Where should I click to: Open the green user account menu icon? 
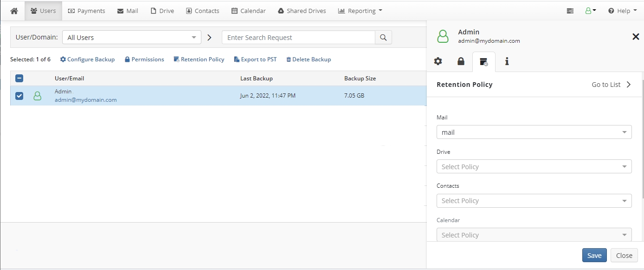[x=590, y=11]
